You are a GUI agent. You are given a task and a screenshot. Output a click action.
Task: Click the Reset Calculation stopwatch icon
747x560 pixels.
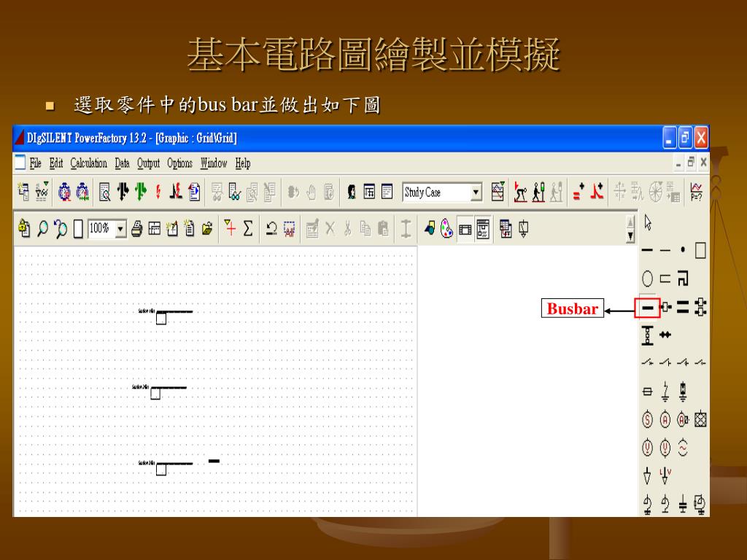[x=64, y=192]
